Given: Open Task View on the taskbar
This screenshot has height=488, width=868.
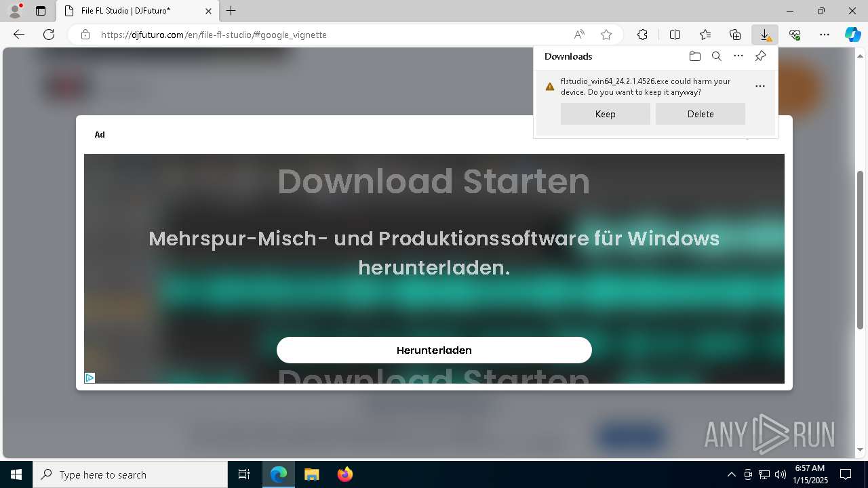Looking at the screenshot, I should click(244, 474).
